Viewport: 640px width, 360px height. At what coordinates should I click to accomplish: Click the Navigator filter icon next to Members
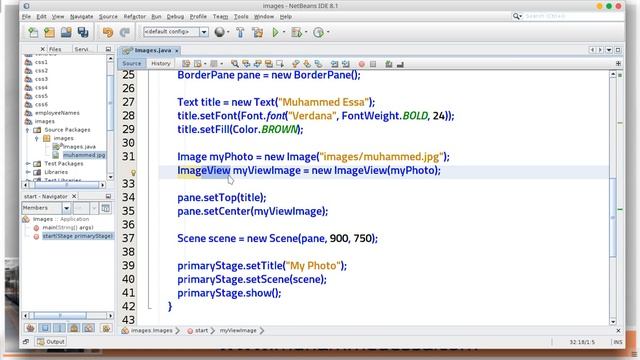click(x=106, y=208)
